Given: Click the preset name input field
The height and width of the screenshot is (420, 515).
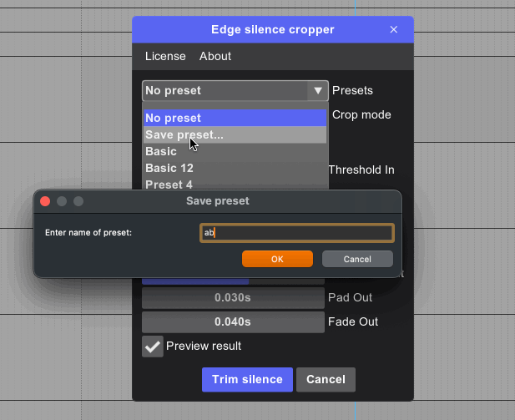Looking at the screenshot, I should [x=296, y=233].
